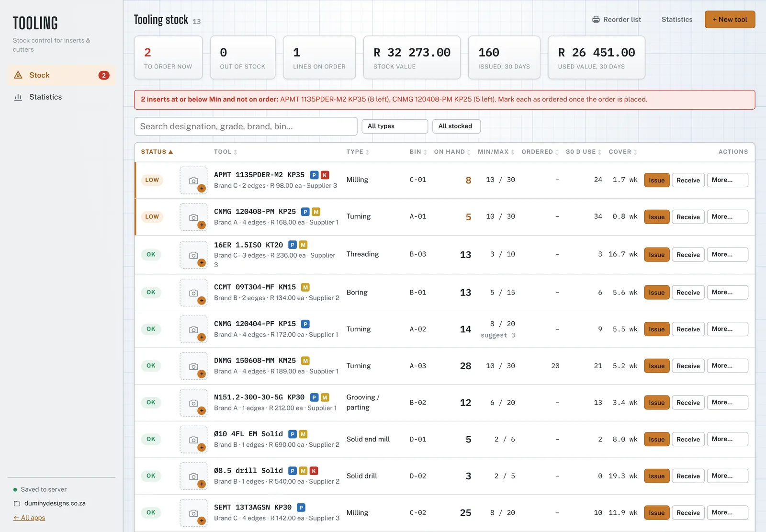Open Stock page via warning triangle icon
The width and height of the screenshot is (766, 532).
pyautogui.click(x=18, y=75)
